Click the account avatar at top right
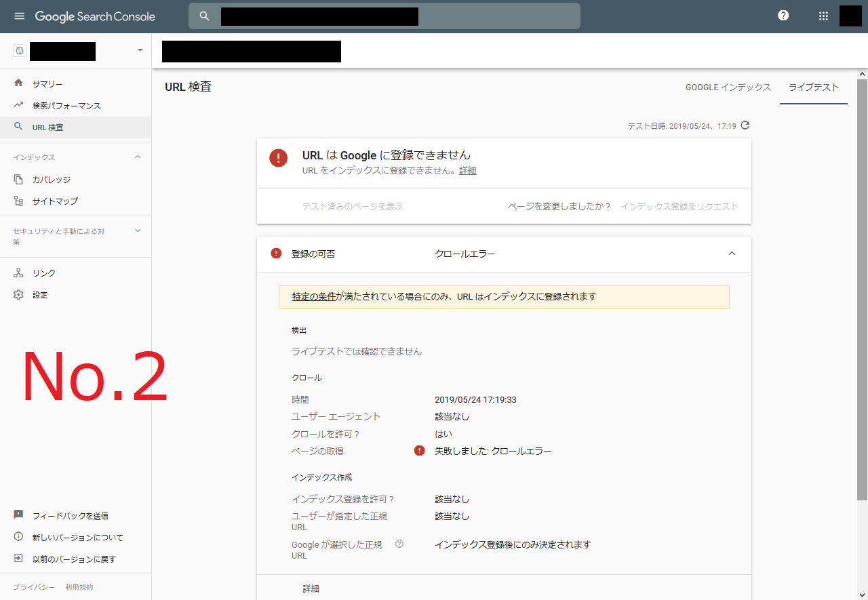Screen dimensions: 868x600 pyautogui.click(x=850, y=16)
